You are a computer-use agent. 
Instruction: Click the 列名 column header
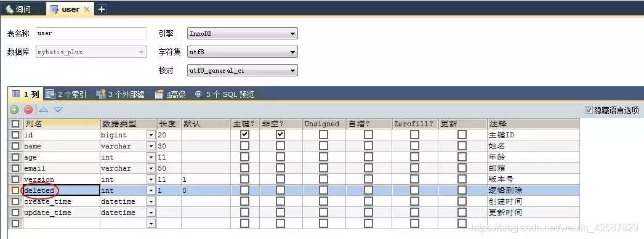(x=61, y=123)
